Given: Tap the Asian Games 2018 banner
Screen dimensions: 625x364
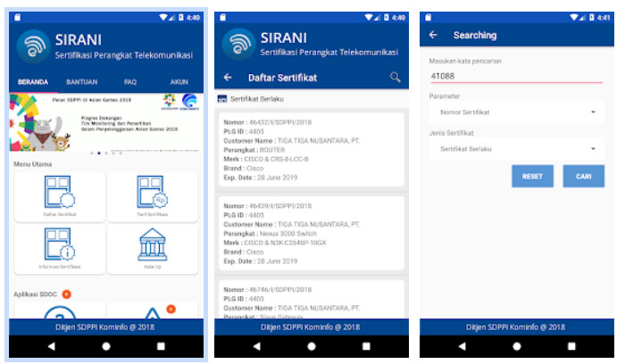Looking at the screenshot, I should pos(105,123).
